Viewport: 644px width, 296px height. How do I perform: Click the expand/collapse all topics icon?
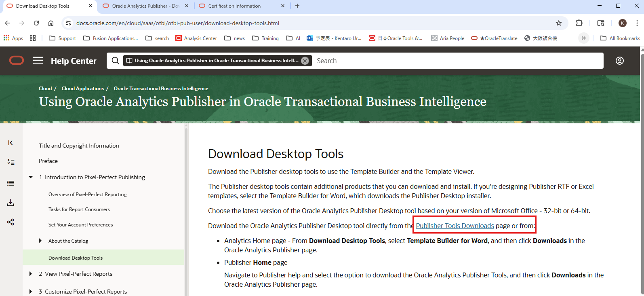click(11, 162)
